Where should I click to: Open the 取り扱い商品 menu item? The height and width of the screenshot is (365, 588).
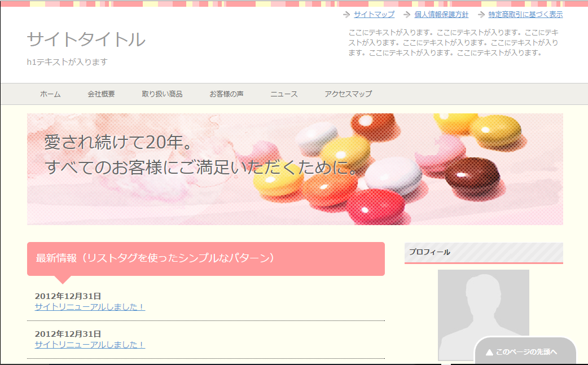pyautogui.click(x=162, y=94)
